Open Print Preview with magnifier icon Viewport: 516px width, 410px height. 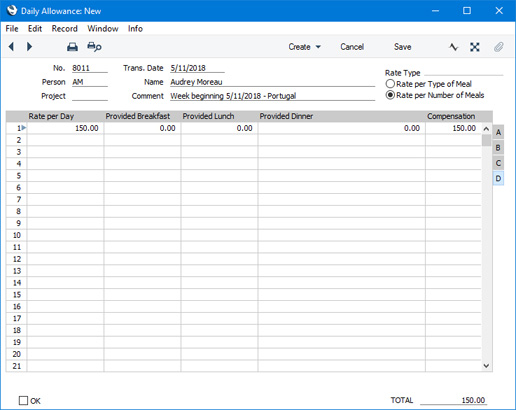coord(94,47)
